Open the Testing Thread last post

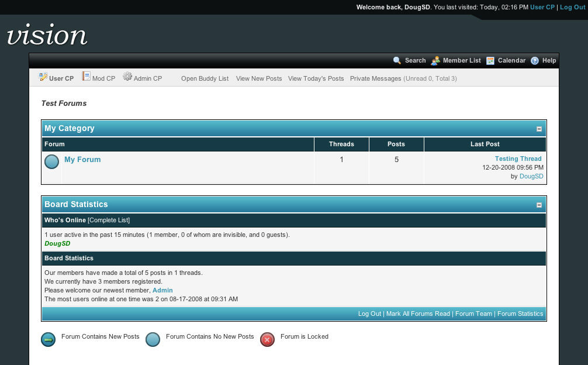tap(518, 159)
